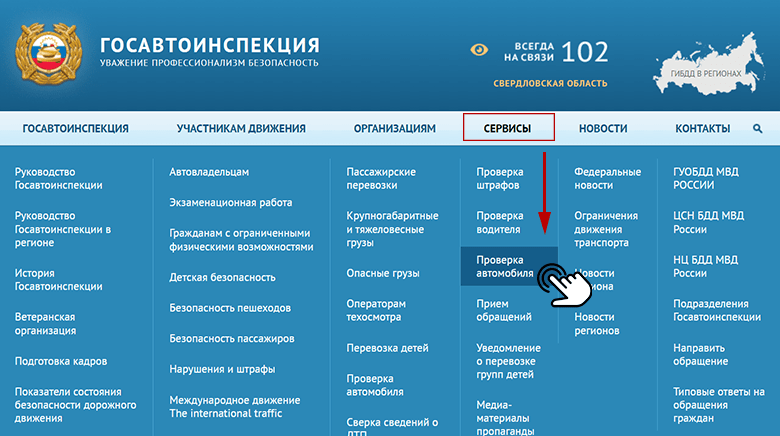Screen dimensions: 780x436
Task: Go to Подготовка кадров
Action: pyautogui.click(x=61, y=361)
